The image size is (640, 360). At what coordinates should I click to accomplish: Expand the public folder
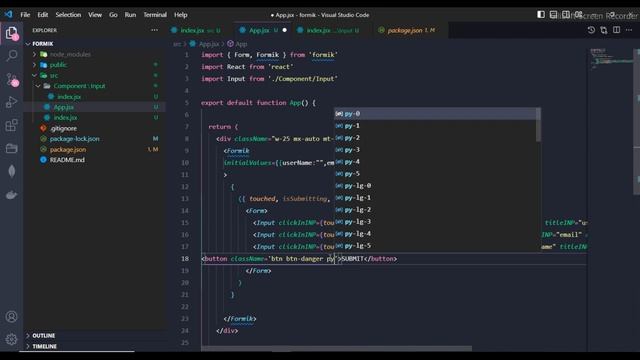click(34, 65)
